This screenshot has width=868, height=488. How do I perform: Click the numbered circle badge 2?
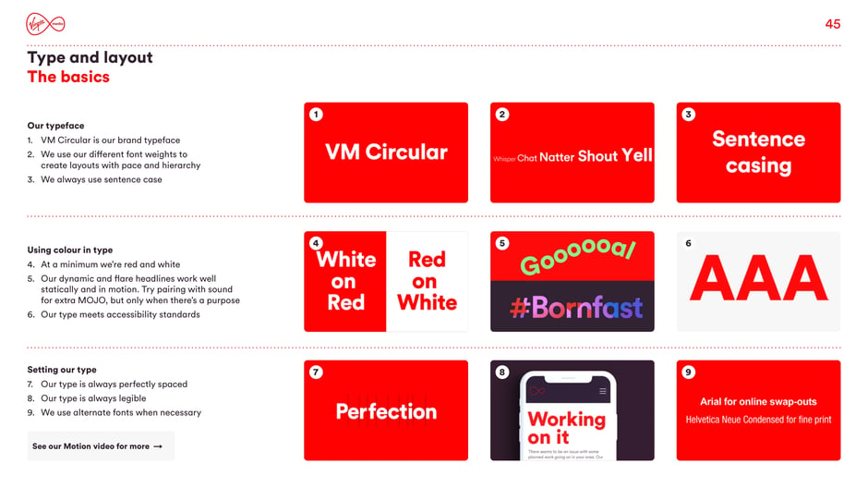tap(502, 115)
